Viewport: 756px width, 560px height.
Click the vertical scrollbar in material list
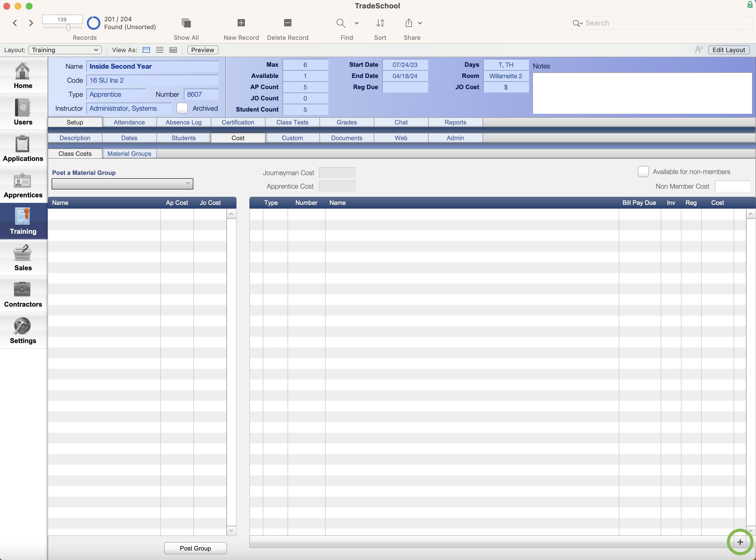pyautogui.click(x=751, y=371)
